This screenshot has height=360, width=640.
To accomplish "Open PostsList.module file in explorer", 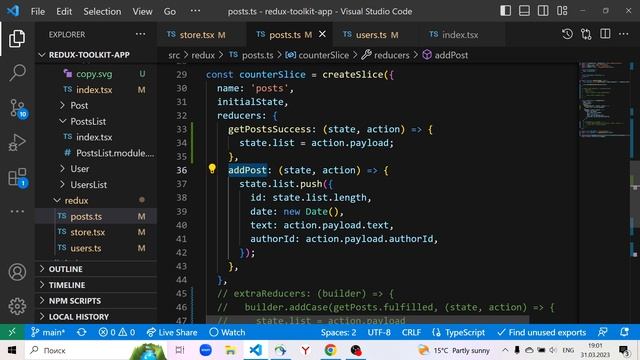I will pyautogui.click(x=96, y=153).
